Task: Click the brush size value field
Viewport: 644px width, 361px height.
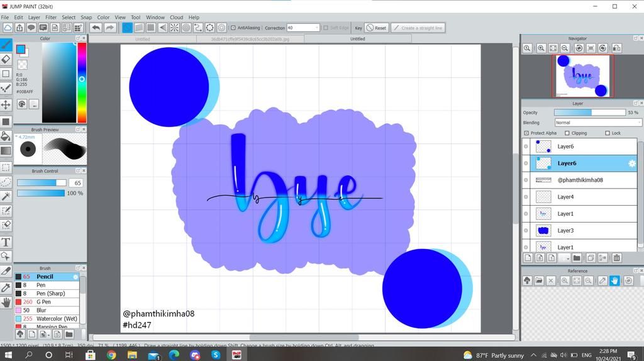Action: point(75,183)
